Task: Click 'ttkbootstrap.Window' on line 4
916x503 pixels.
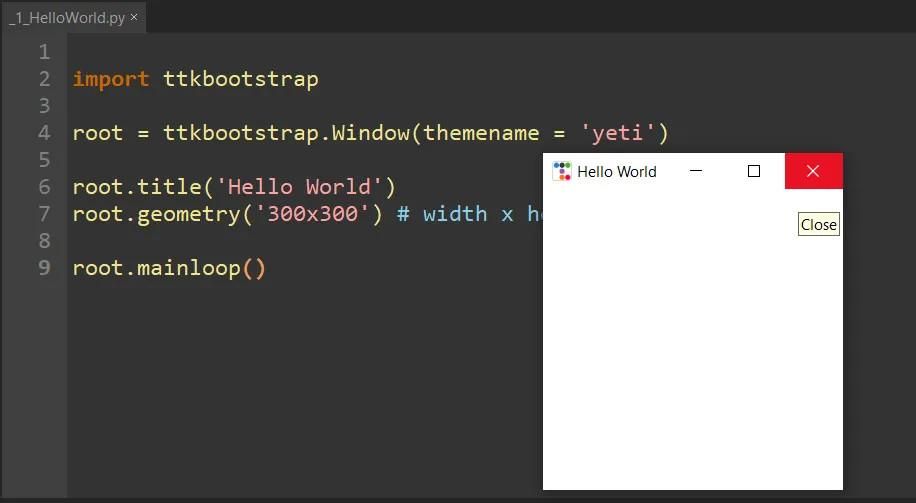Action: 286,133
